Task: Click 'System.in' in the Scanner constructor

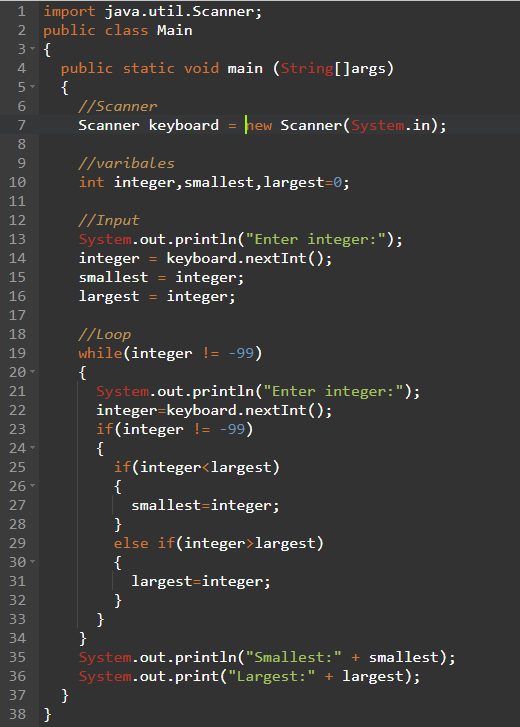Action: 390,126
